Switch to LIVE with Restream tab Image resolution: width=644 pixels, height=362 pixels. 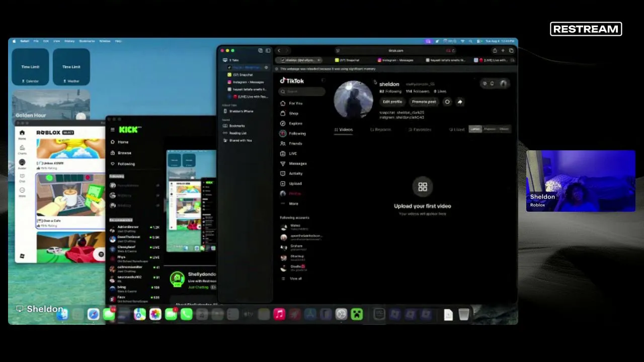[491, 60]
